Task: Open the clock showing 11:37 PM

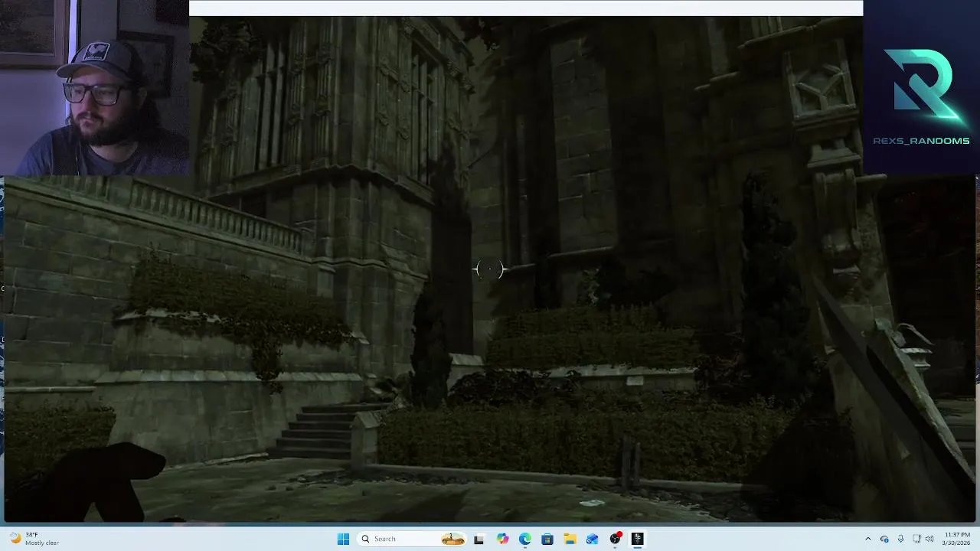Action: tap(957, 539)
